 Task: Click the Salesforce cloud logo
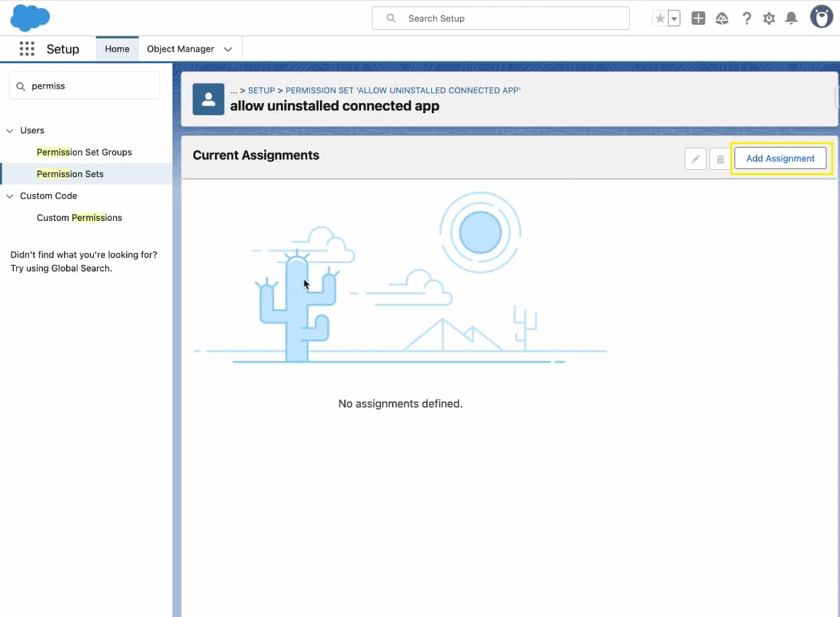[30, 18]
